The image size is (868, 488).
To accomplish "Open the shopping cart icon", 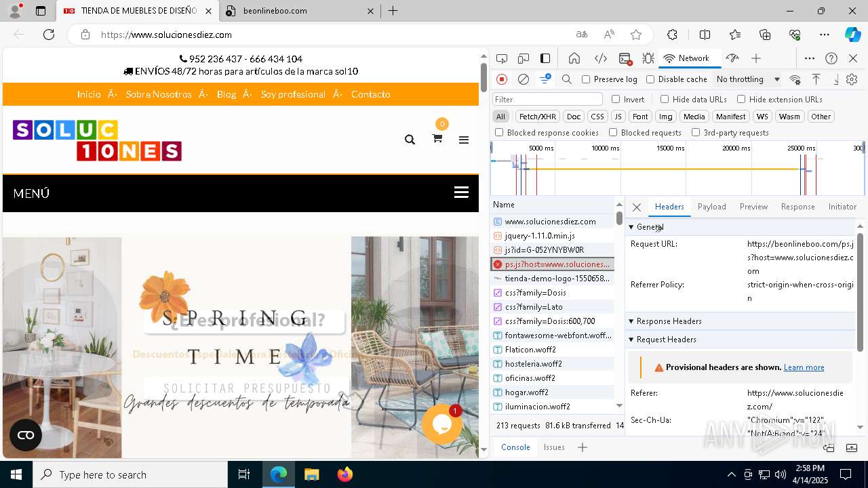I will coord(437,138).
